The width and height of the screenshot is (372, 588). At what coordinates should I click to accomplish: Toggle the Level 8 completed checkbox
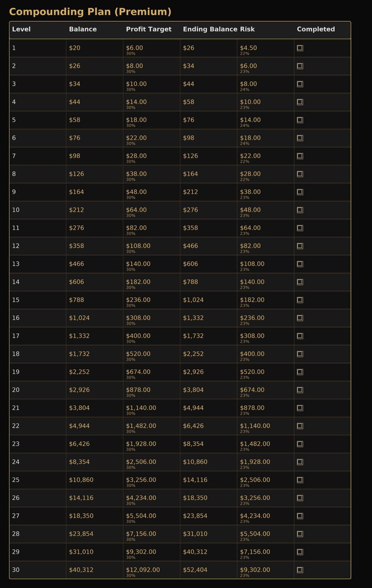point(300,174)
